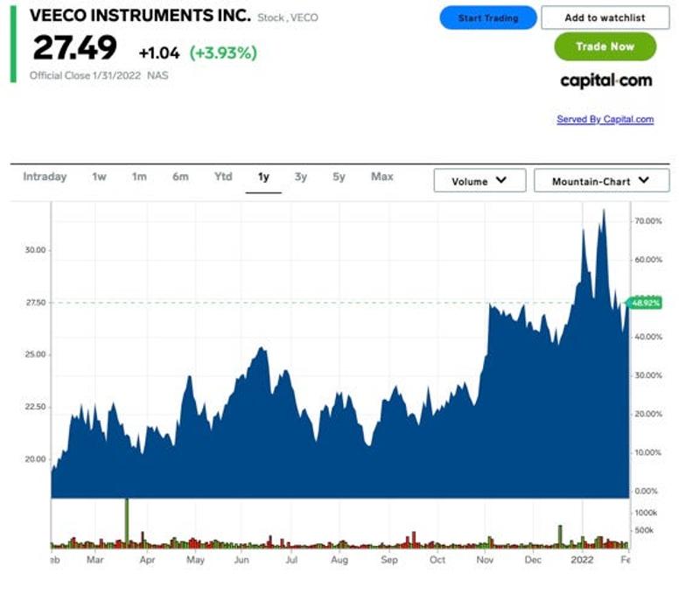Open the Volume dropdown
Screen dimensions: 700x601
(479, 181)
